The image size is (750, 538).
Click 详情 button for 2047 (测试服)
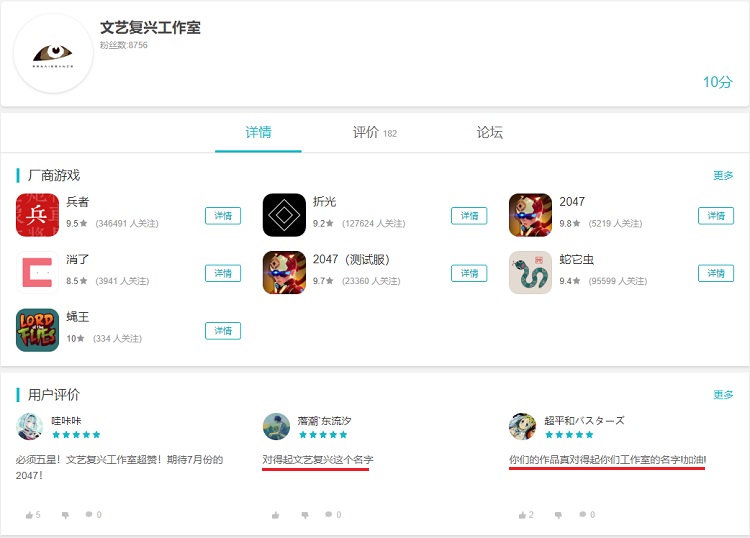(x=469, y=273)
